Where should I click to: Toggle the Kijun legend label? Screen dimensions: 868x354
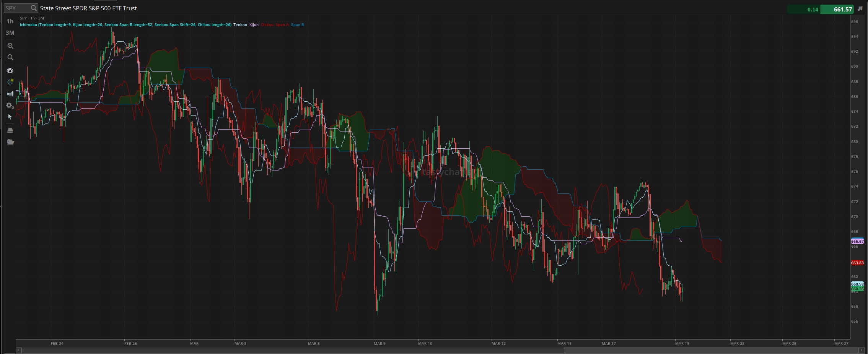point(254,25)
